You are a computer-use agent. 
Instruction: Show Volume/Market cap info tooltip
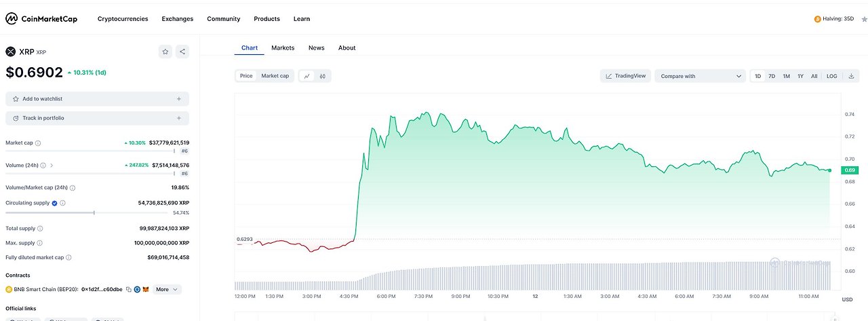tap(73, 187)
